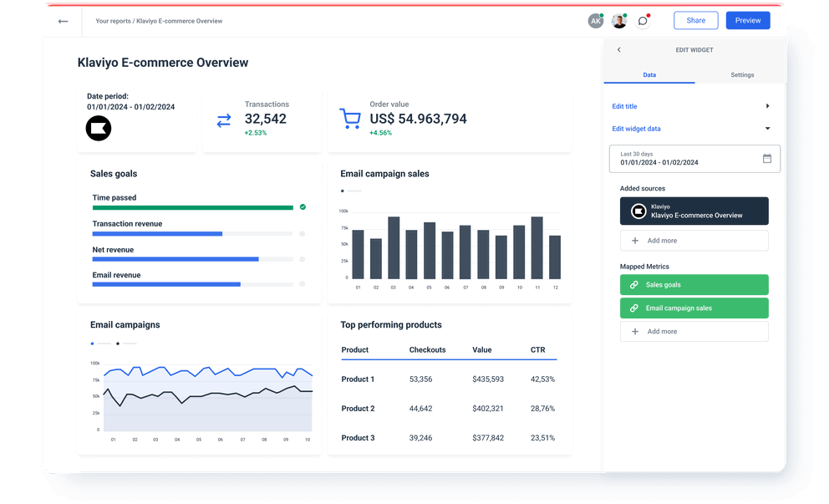This screenshot has width=829, height=504.
Task: Click the AK avatar icon
Action: coord(596,20)
